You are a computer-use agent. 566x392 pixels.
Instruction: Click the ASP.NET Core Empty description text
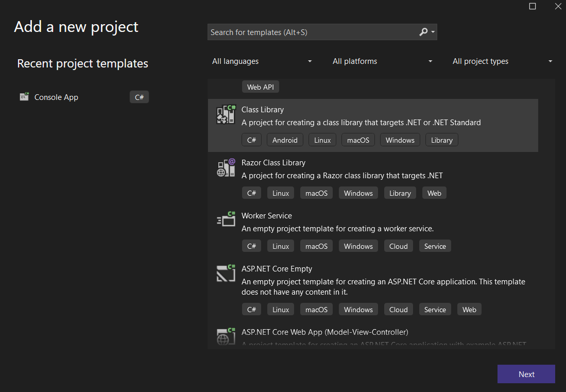[383, 287]
